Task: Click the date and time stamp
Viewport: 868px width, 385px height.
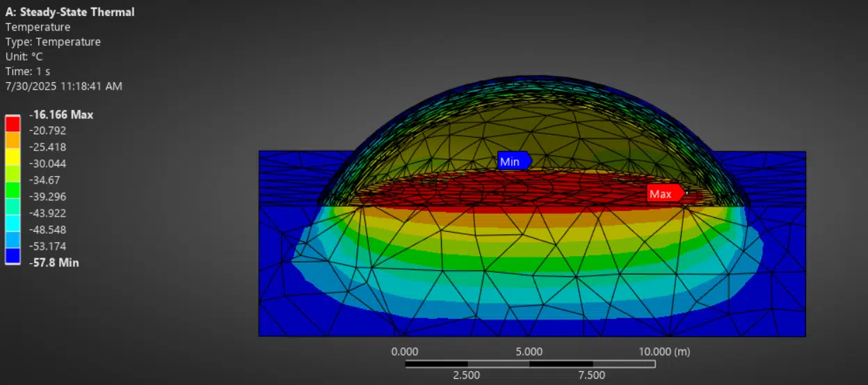Action: click(x=64, y=86)
